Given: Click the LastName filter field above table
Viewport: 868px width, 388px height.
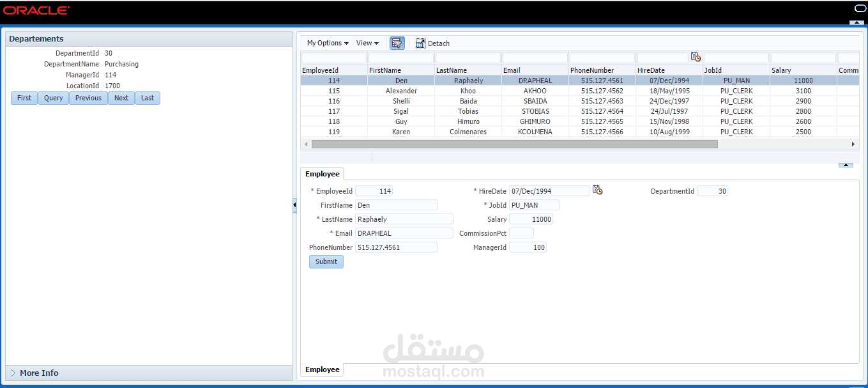Looking at the screenshot, I should pyautogui.click(x=468, y=58).
